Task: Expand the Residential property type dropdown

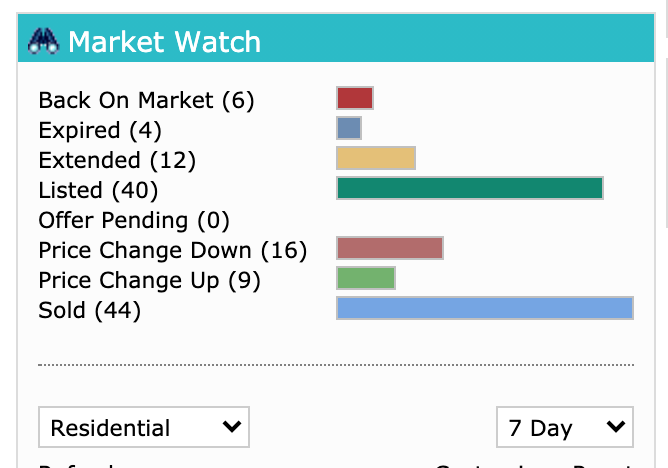Action: click(144, 427)
